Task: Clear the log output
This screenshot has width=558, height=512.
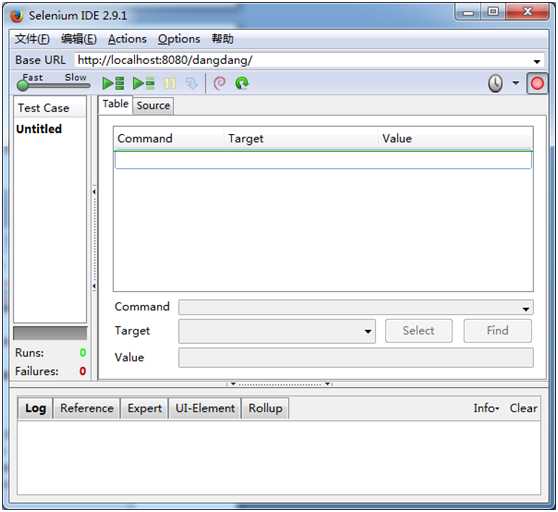Action: click(523, 408)
